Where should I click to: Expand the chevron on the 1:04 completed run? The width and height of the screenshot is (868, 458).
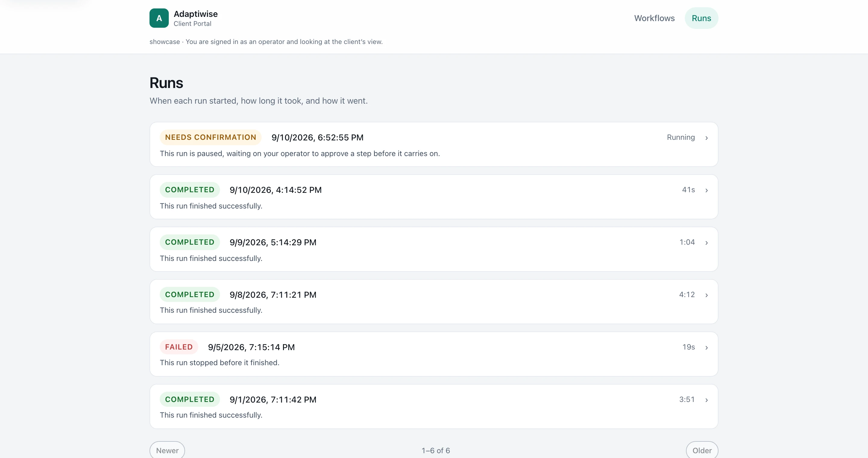click(706, 243)
